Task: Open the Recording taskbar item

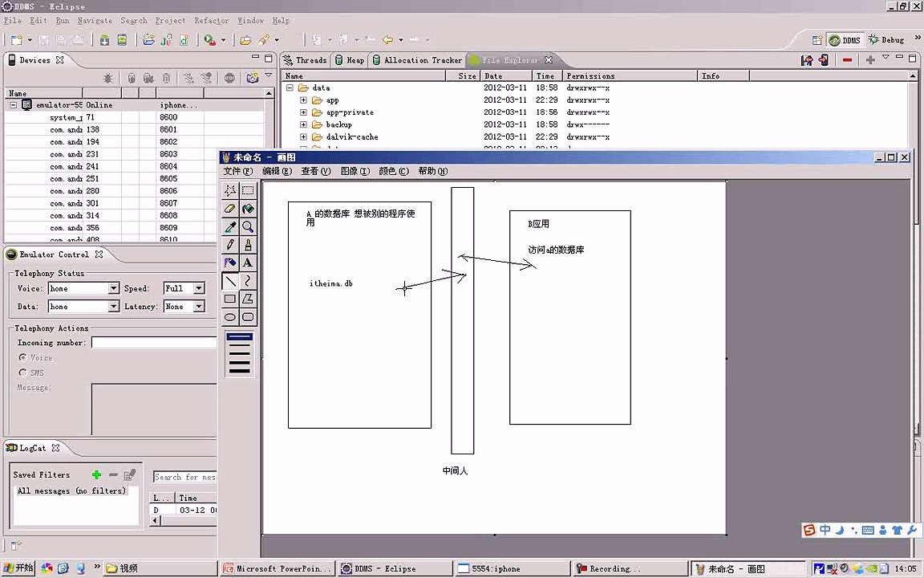Action: 630,569
